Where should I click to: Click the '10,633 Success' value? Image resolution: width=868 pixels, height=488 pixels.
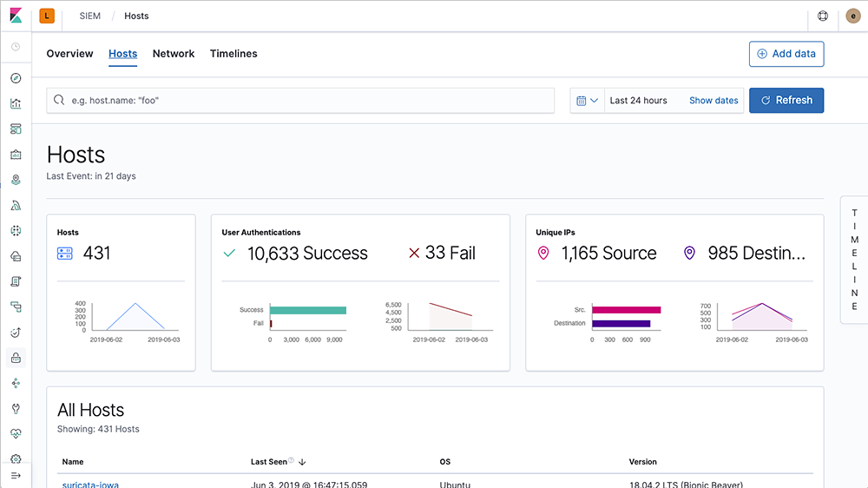[x=307, y=254]
